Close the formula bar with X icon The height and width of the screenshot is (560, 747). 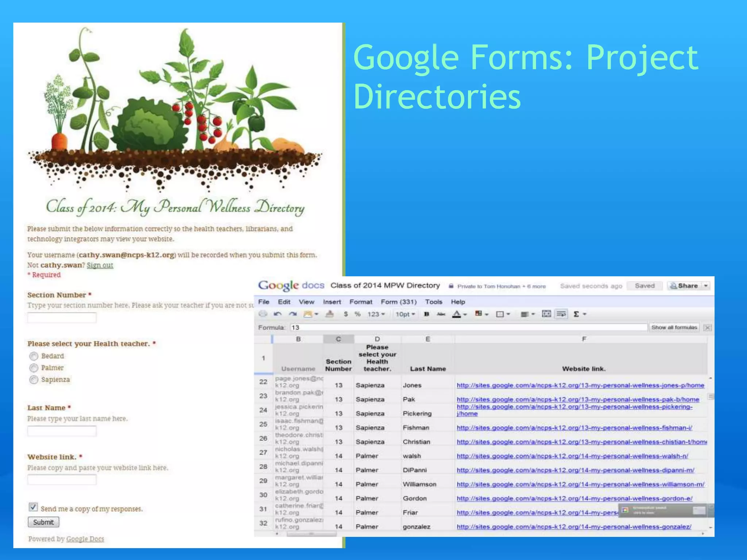coord(708,327)
